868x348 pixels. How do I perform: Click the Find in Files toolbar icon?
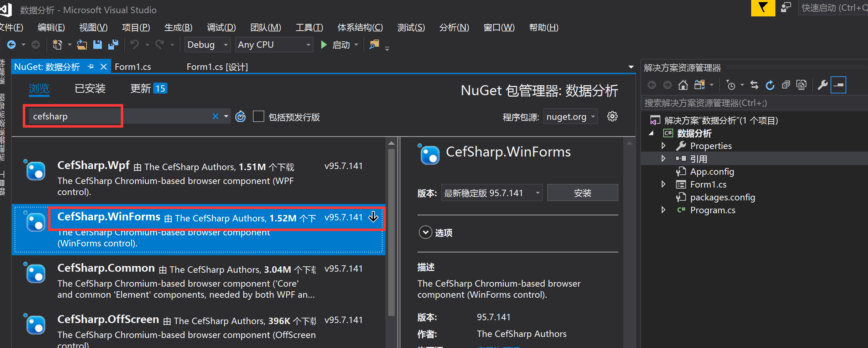374,45
